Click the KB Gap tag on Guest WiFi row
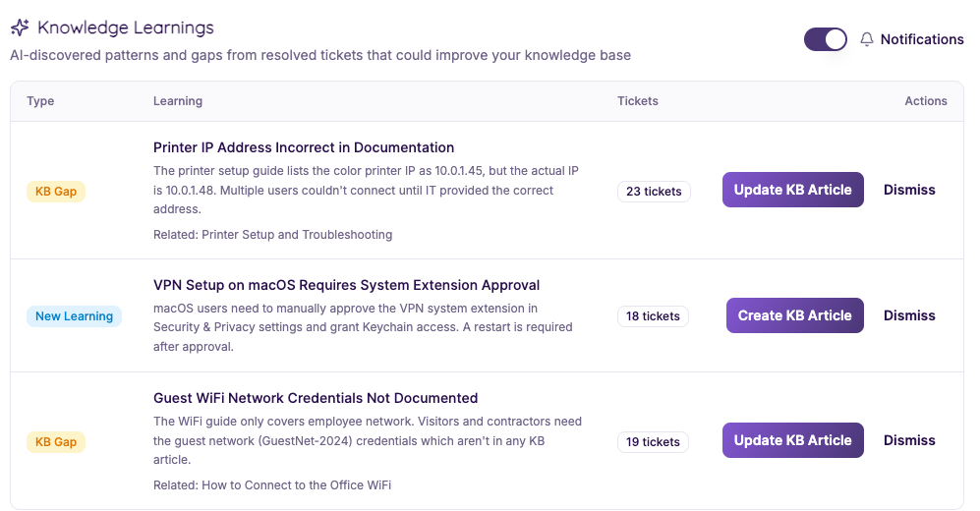The width and height of the screenshot is (980, 511). pos(56,441)
